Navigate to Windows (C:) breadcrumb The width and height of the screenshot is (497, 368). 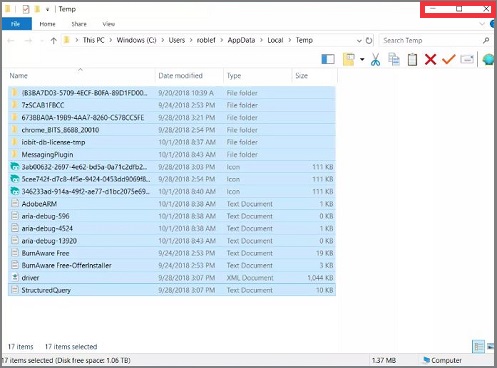pos(136,40)
